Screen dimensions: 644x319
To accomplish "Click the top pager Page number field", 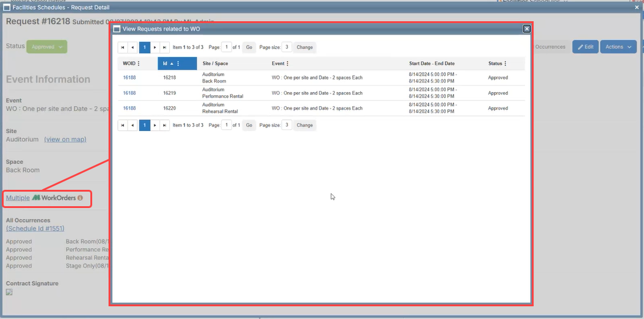I will coord(226,47).
